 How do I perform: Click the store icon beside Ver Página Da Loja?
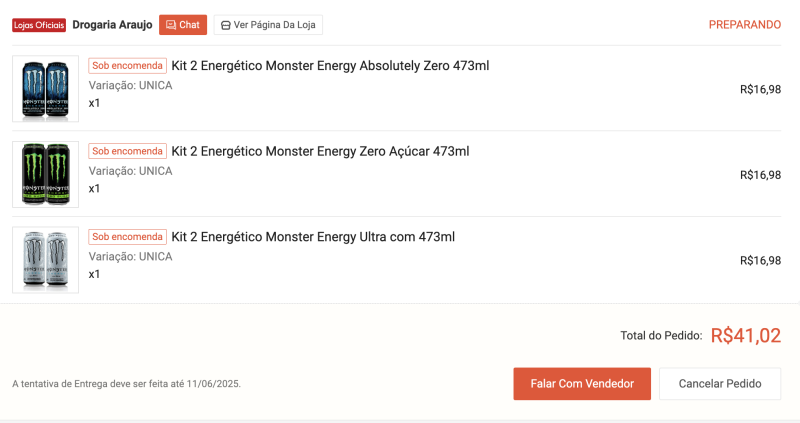pyautogui.click(x=225, y=25)
